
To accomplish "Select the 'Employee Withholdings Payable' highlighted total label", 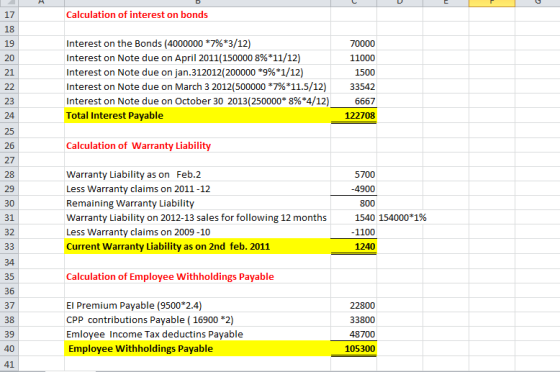I will pyautogui.click(x=197, y=348).
